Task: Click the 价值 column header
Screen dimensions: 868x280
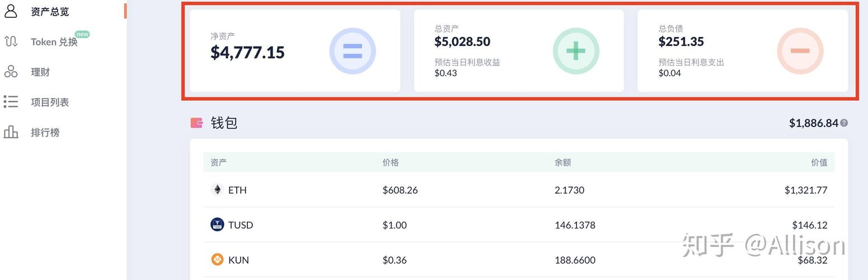Action: click(819, 162)
